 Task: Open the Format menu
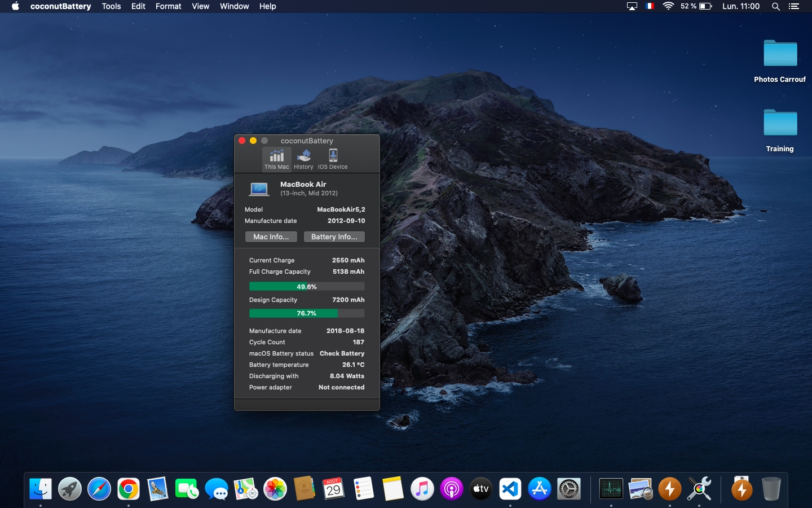pos(168,6)
